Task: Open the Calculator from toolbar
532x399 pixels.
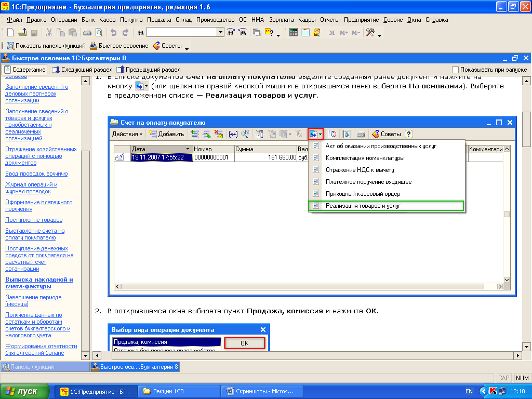Action: tap(294, 33)
